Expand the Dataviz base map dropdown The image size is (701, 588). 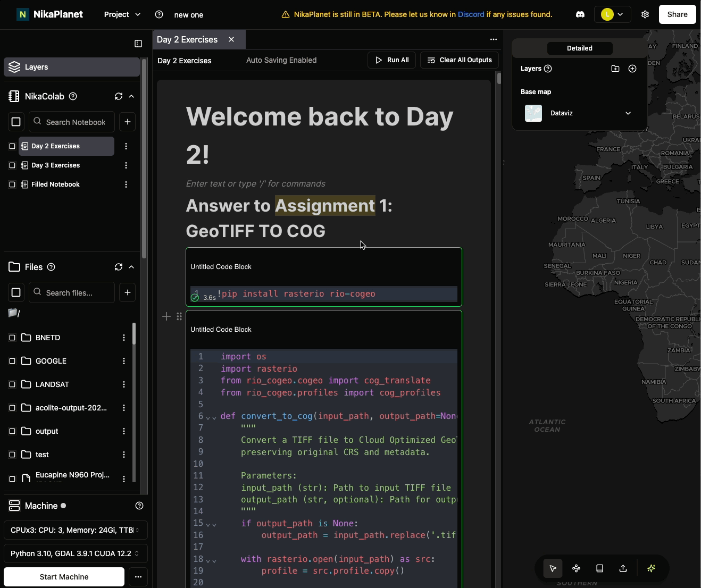[x=628, y=113]
